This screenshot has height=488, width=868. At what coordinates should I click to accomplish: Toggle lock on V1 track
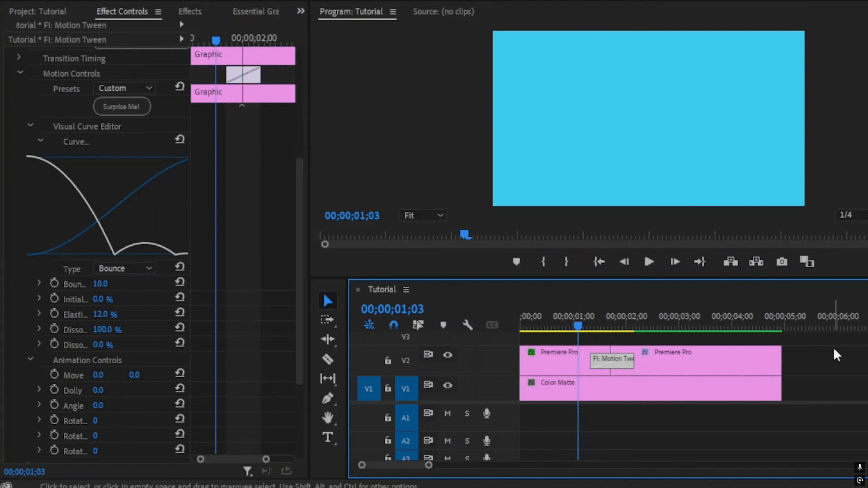coord(387,388)
